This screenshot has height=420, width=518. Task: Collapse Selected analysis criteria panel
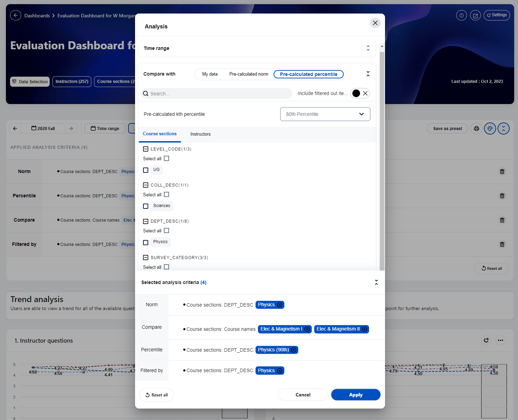pos(376,282)
